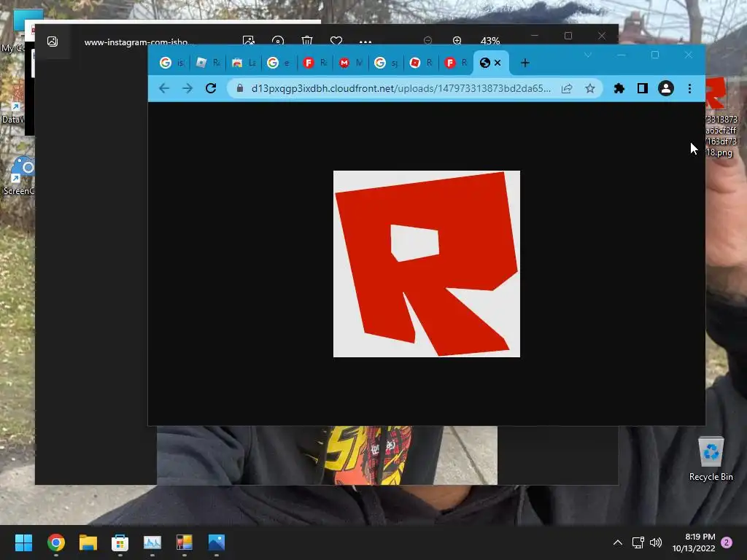
Task: Show hidden system tray icons
Action: click(617, 542)
